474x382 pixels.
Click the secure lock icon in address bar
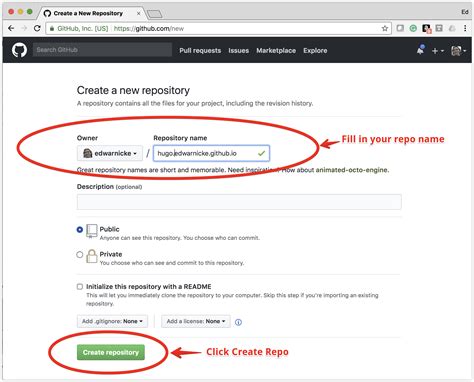(x=52, y=29)
